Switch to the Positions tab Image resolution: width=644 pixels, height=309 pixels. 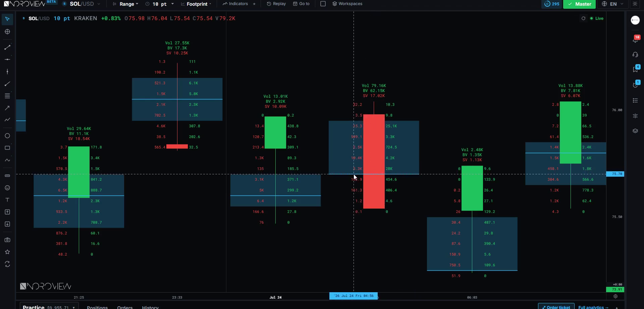pyautogui.click(x=97, y=307)
